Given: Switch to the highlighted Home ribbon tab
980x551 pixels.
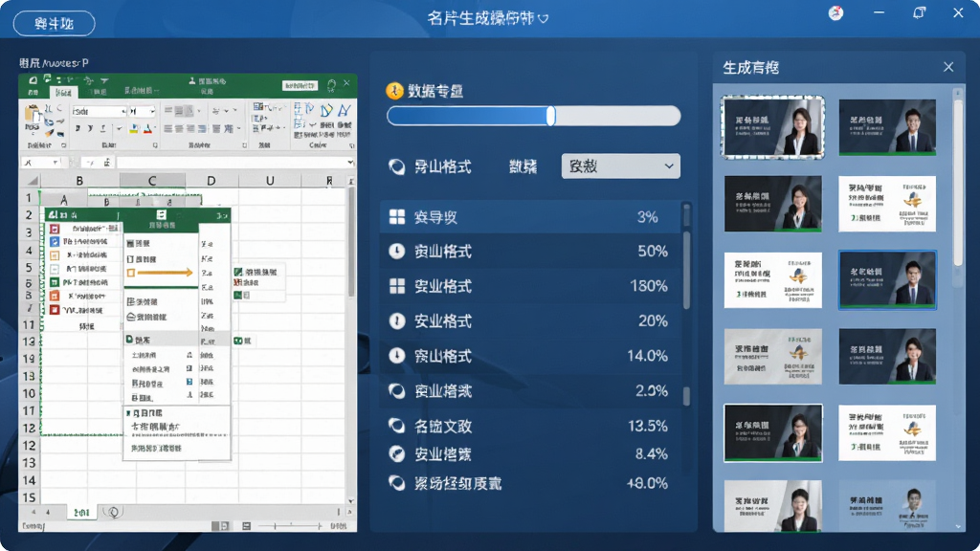Looking at the screenshot, I should click(63, 93).
